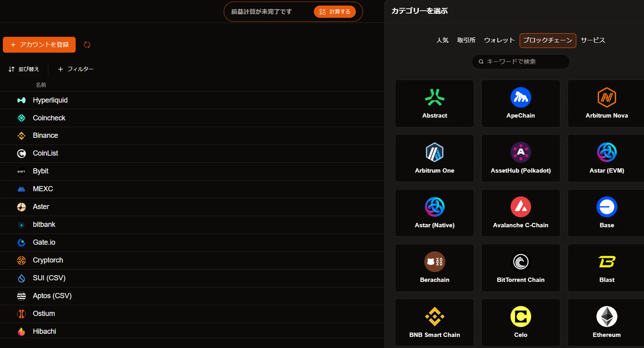Choose the BNB Smart Chain tile
Image resolution: width=644 pixels, height=348 pixels.
coord(434,322)
